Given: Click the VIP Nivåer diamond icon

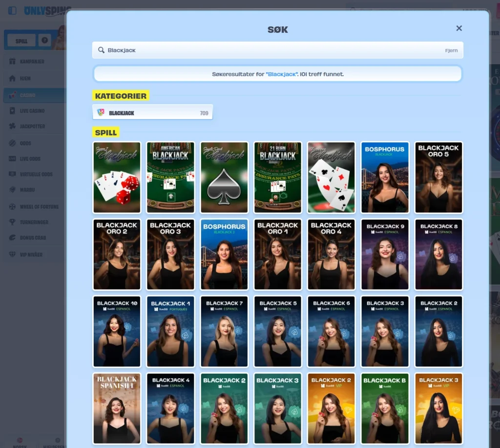Looking at the screenshot, I should click(12, 255).
